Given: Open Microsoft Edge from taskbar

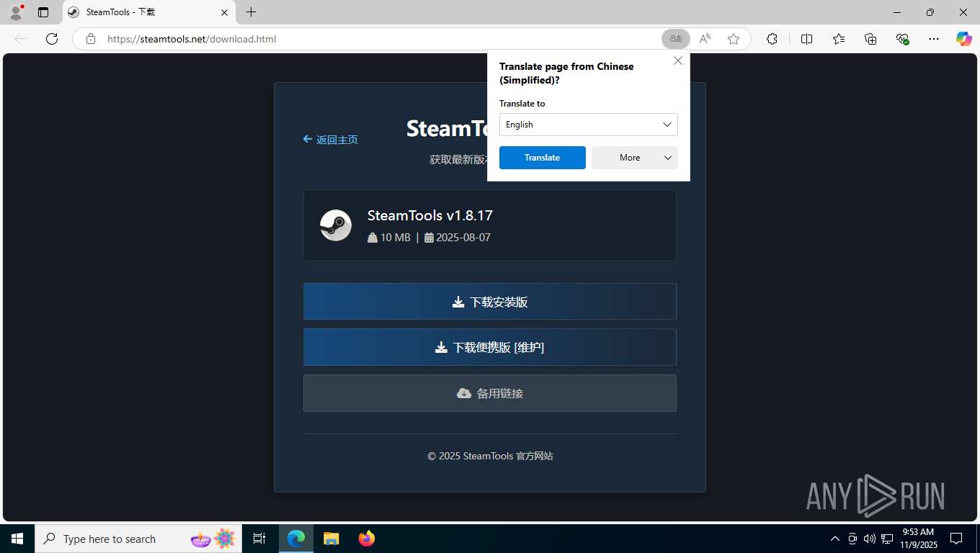Looking at the screenshot, I should [x=296, y=539].
